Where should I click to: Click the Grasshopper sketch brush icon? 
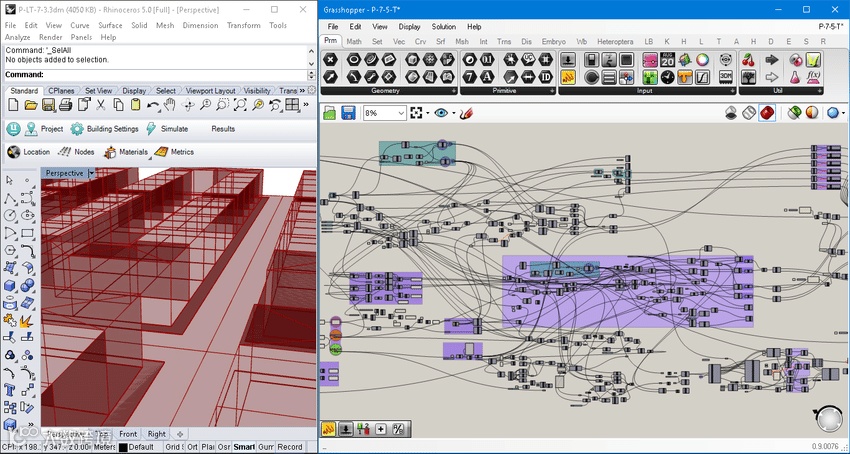click(466, 113)
